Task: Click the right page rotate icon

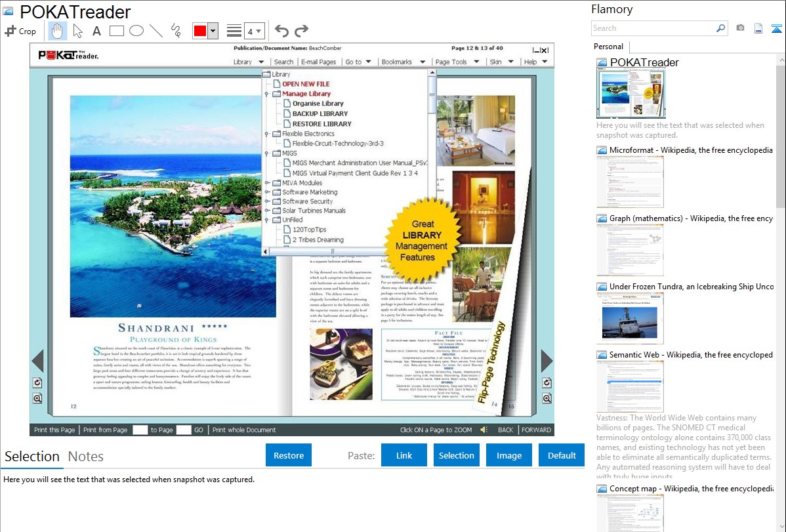Action: [x=547, y=382]
